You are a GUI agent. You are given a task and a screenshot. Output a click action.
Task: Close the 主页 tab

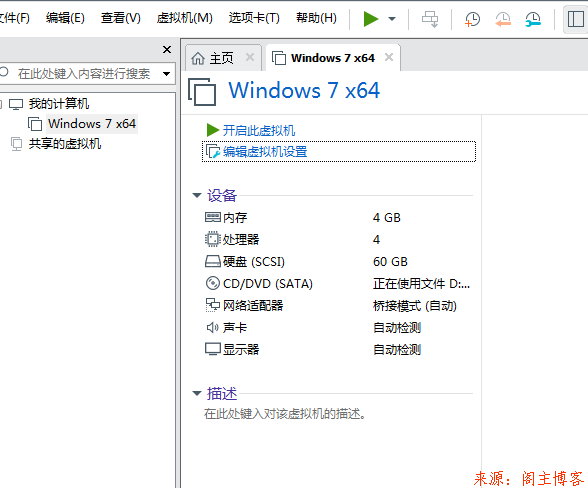pos(250,57)
